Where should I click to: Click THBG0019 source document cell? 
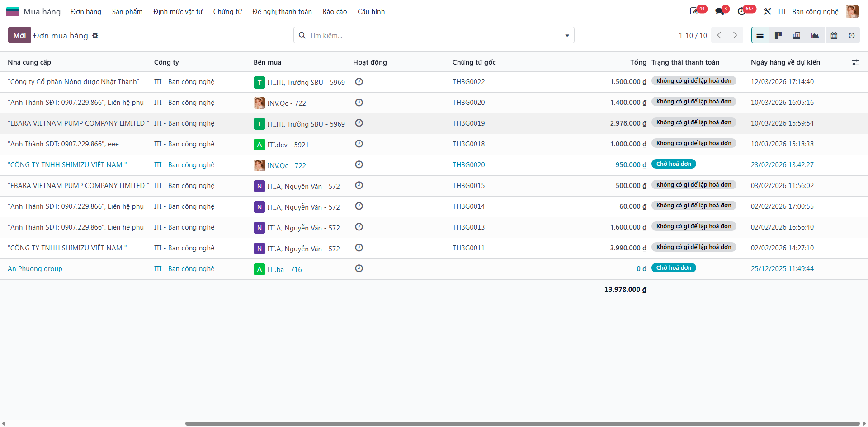tap(468, 123)
